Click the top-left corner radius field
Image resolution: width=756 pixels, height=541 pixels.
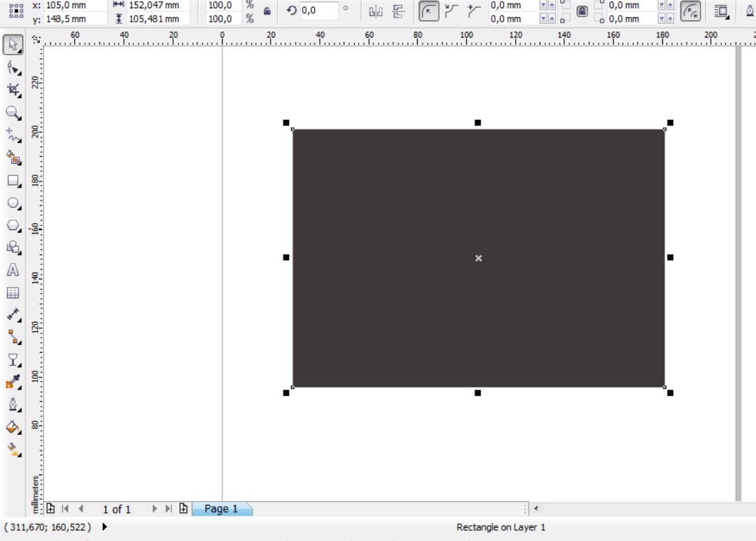(514, 5)
